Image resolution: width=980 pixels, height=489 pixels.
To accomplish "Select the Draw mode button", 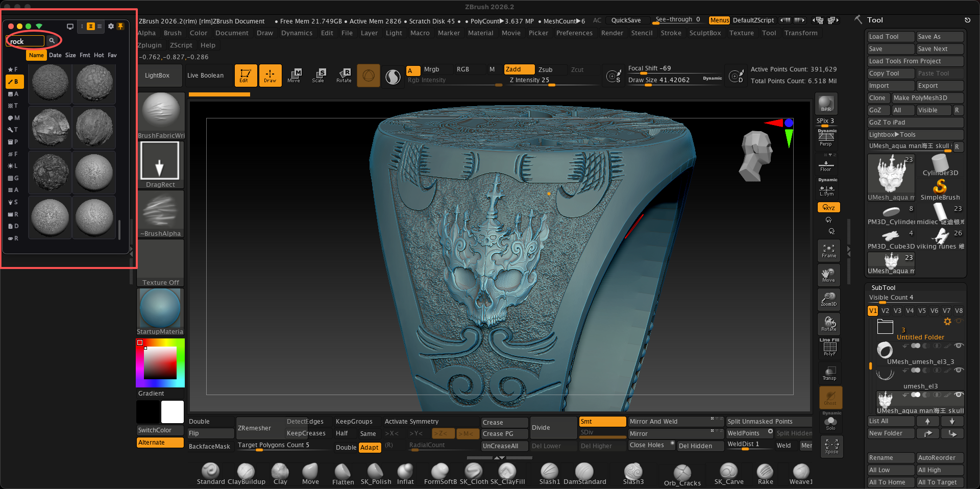I will (x=270, y=76).
